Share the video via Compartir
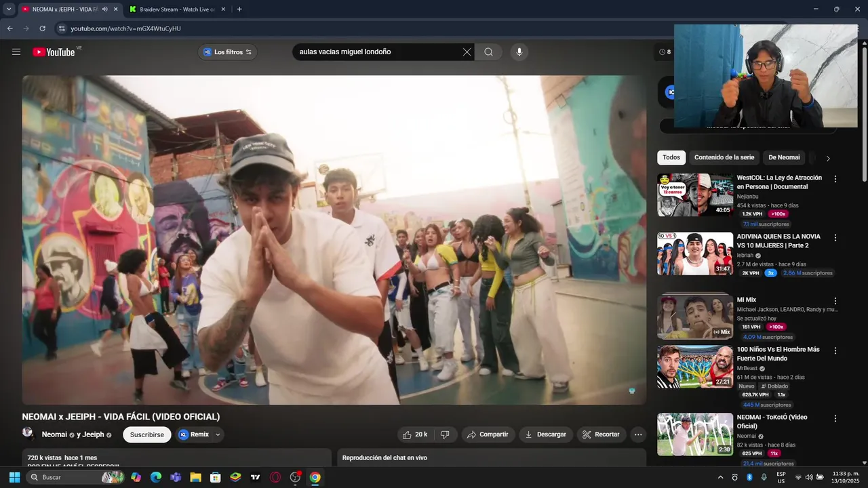Screen dimensions: 868x488 pyautogui.click(x=488, y=434)
